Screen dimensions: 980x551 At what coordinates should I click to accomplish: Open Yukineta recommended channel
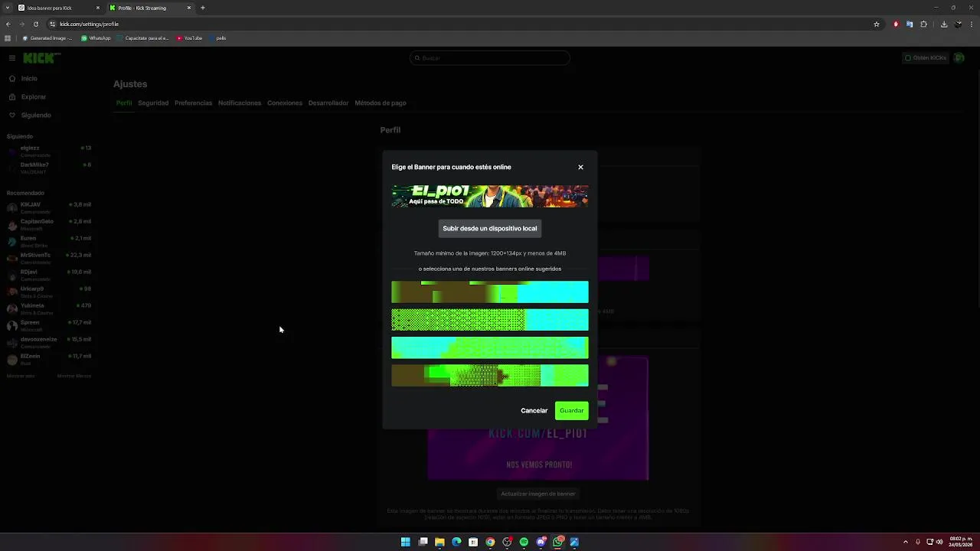click(49, 308)
